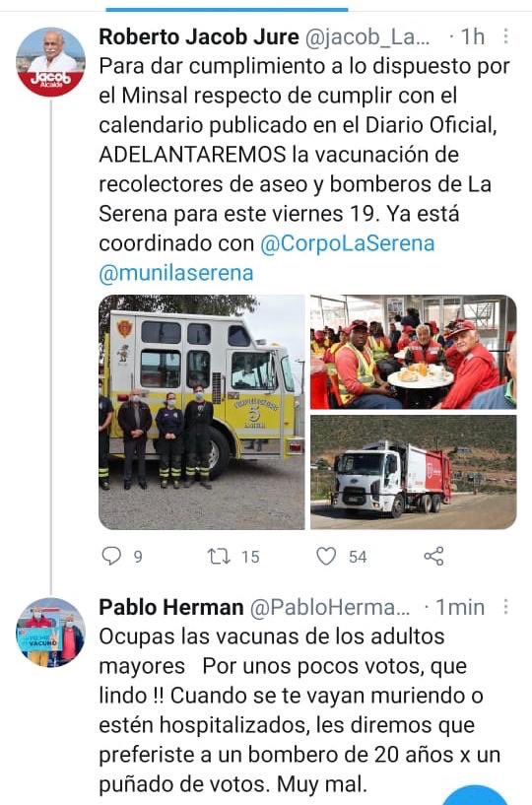Open Pablo Herman's profile avatar
The image size is (532, 805).
(50, 633)
